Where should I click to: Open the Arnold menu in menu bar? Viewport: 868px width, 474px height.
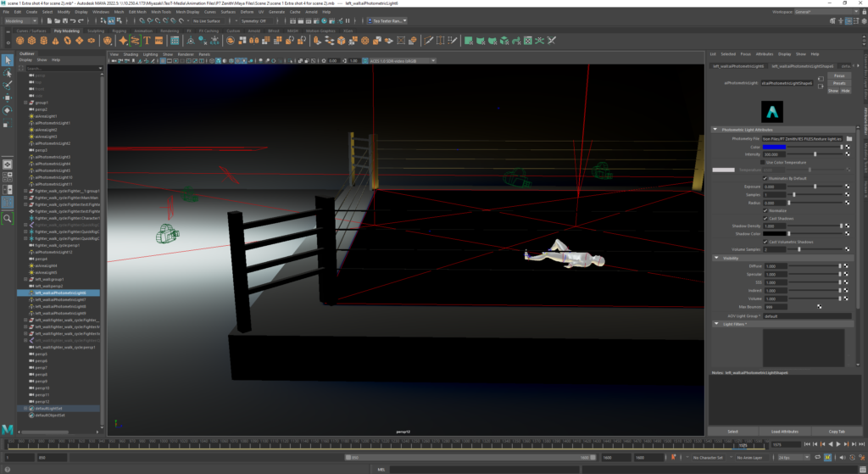pos(309,12)
